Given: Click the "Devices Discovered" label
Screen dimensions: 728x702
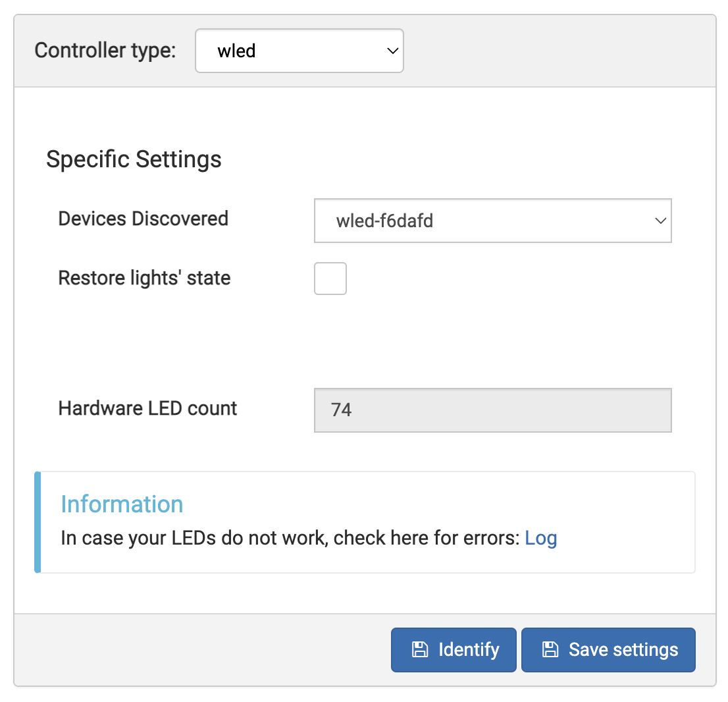Looking at the screenshot, I should pyautogui.click(x=143, y=219).
